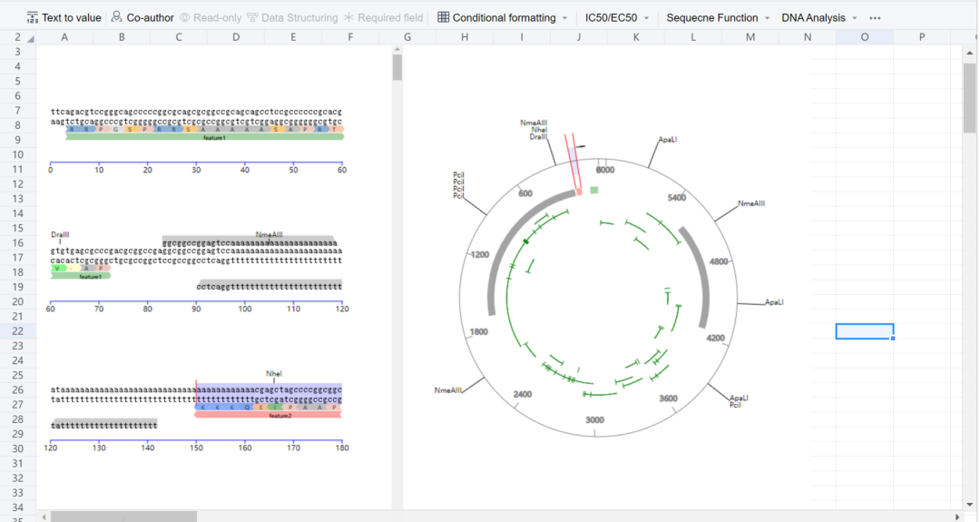
Task: Click the Read-only button label
Action: click(218, 17)
